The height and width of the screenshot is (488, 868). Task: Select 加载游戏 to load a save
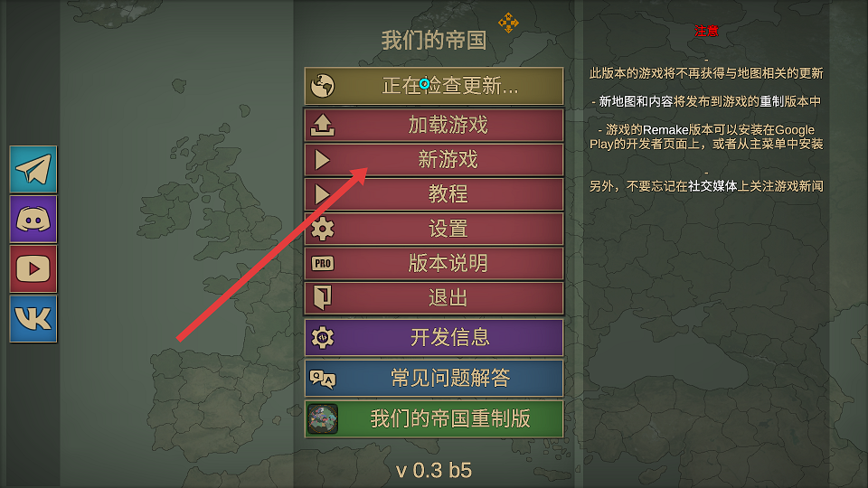pos(434,125)
